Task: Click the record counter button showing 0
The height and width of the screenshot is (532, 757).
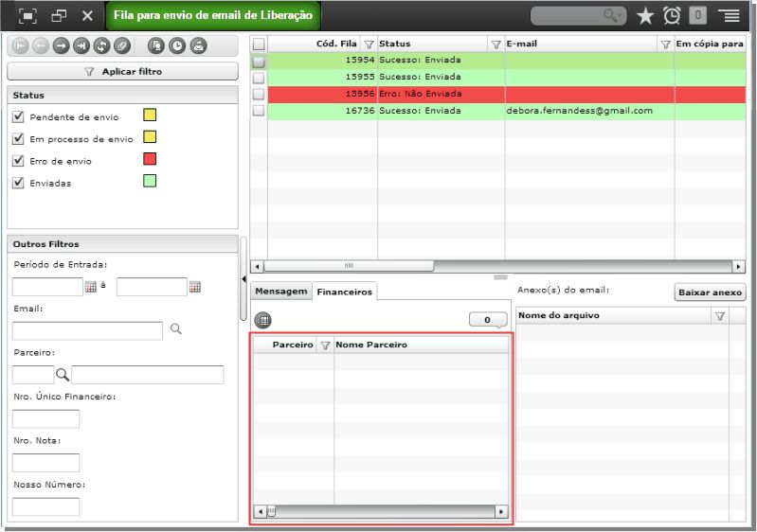Action: 488,319
